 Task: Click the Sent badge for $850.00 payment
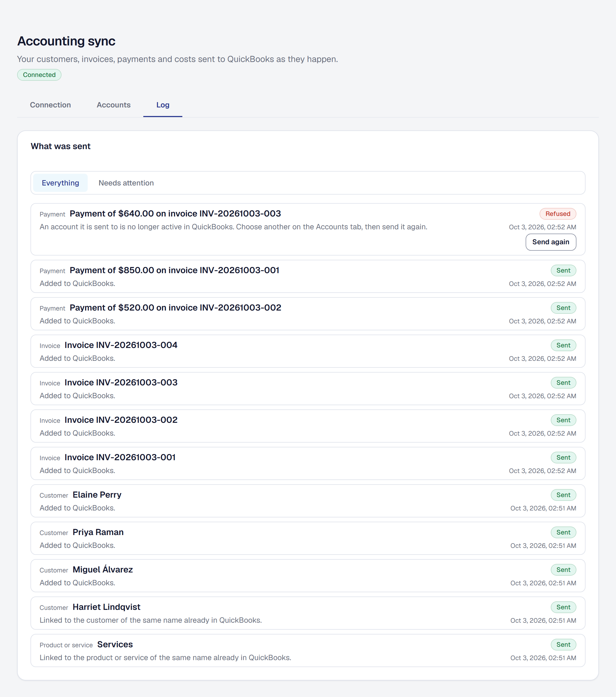click(563, 270)
